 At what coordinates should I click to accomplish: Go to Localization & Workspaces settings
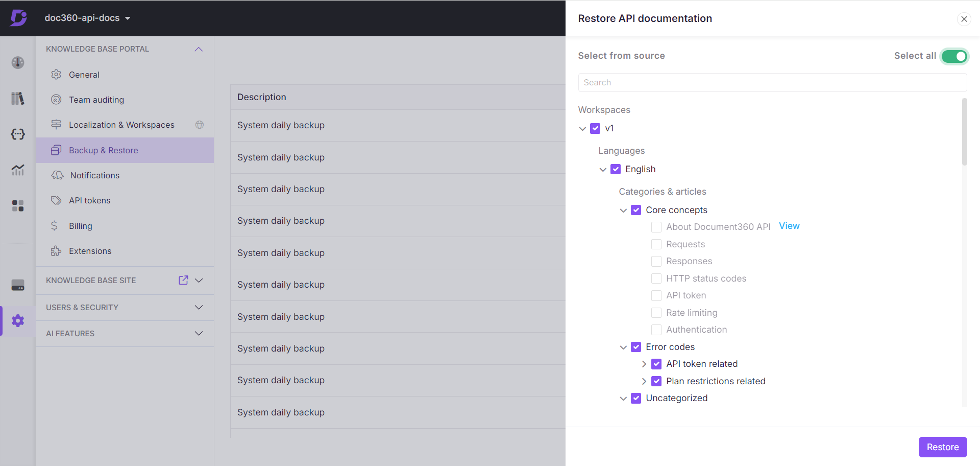(125, 125)
